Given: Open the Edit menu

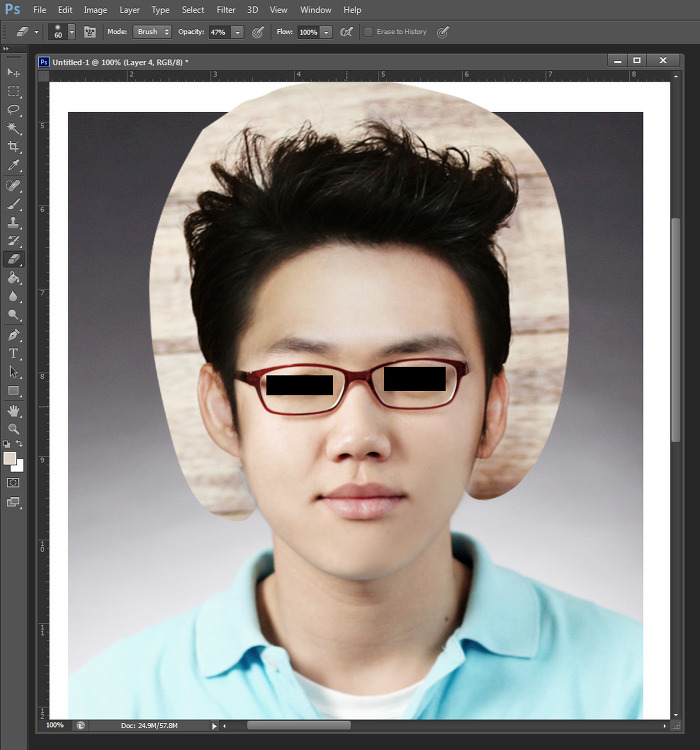Looking at the screenshot, I should (x=65, y=10).
